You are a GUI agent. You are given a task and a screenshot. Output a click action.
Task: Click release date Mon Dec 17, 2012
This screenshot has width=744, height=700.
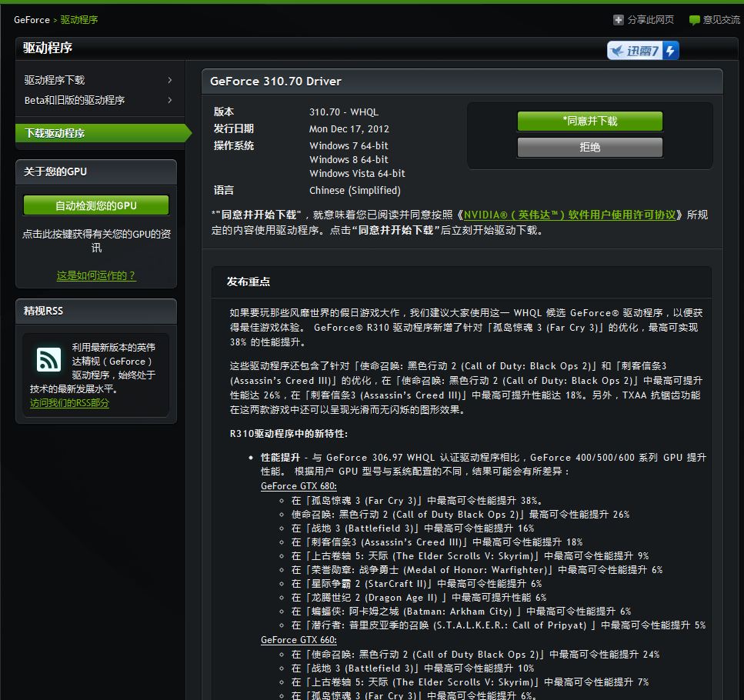point(349,129)
